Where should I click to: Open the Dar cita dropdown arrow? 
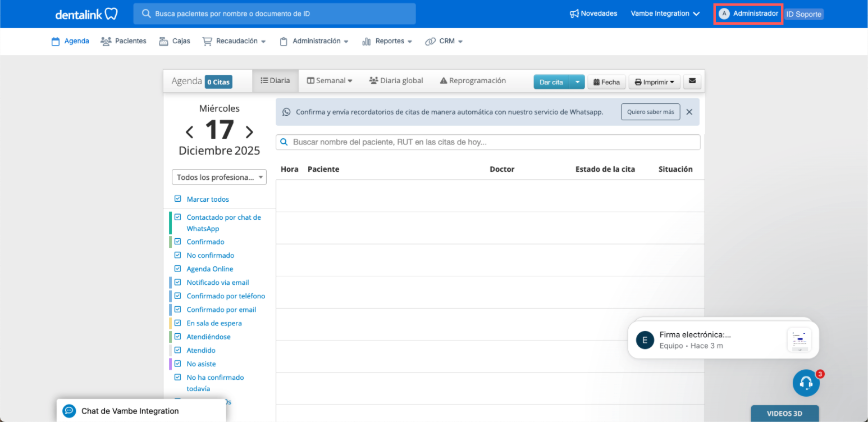coord(577,82)
